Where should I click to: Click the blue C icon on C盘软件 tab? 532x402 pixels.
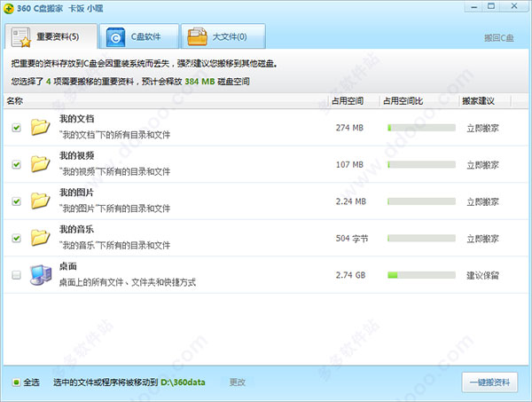click(x=115, y=37)
